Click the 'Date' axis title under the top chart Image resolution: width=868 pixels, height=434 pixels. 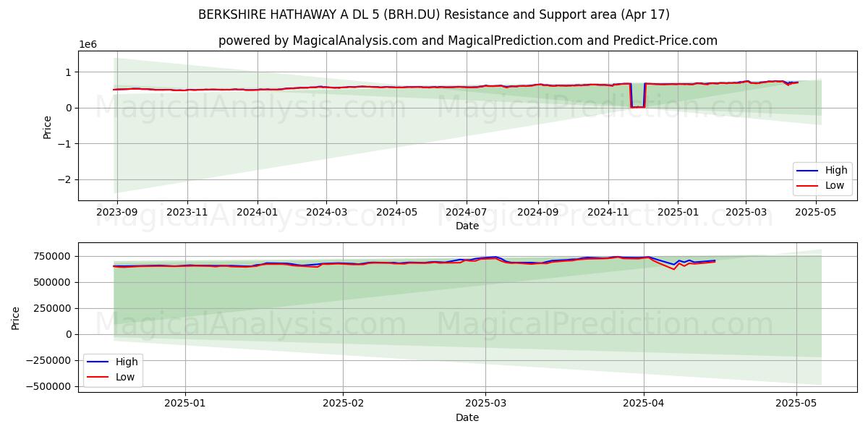coord(467,226)
